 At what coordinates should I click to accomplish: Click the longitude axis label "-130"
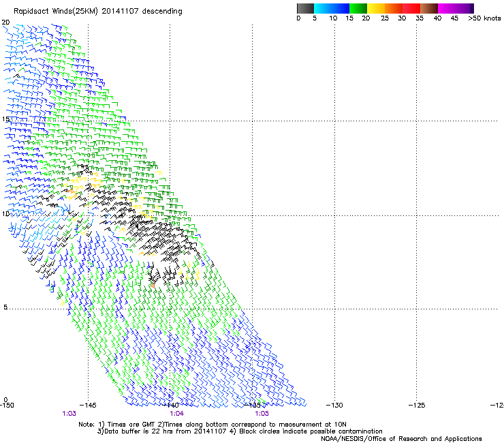[x=334, y=406]
